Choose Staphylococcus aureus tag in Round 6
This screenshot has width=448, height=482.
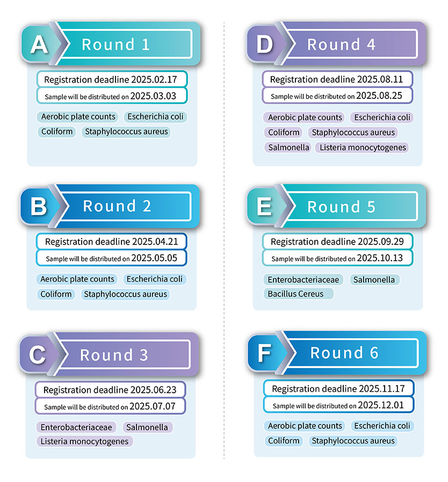[x=353, y=441]
